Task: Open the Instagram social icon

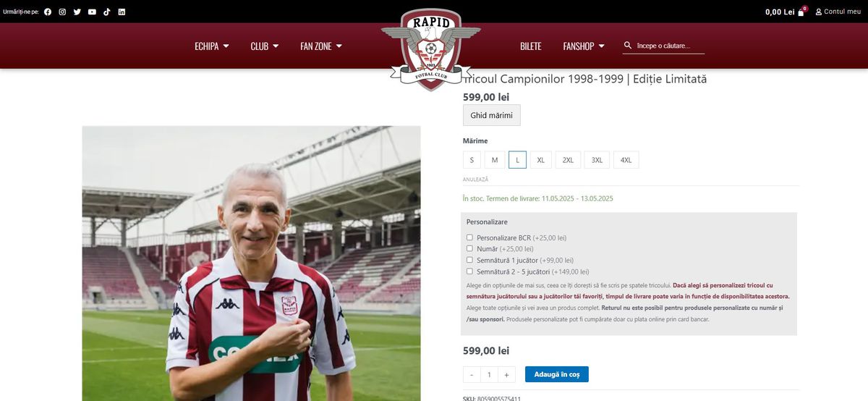Action: (x=62, y=12)
